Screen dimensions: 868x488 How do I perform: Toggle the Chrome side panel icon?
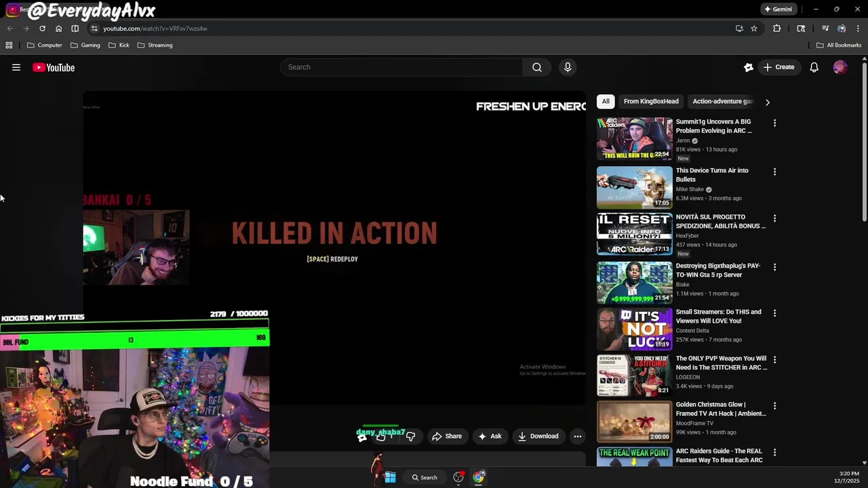click(75, 28)
